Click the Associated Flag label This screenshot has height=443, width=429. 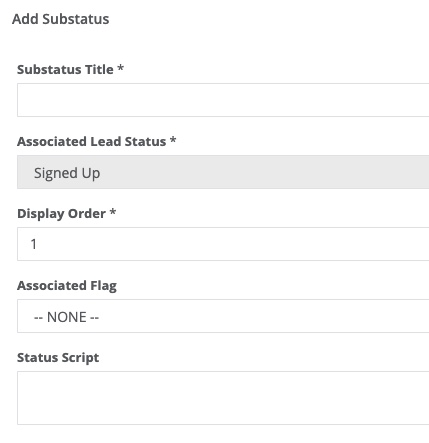point(67,286)
